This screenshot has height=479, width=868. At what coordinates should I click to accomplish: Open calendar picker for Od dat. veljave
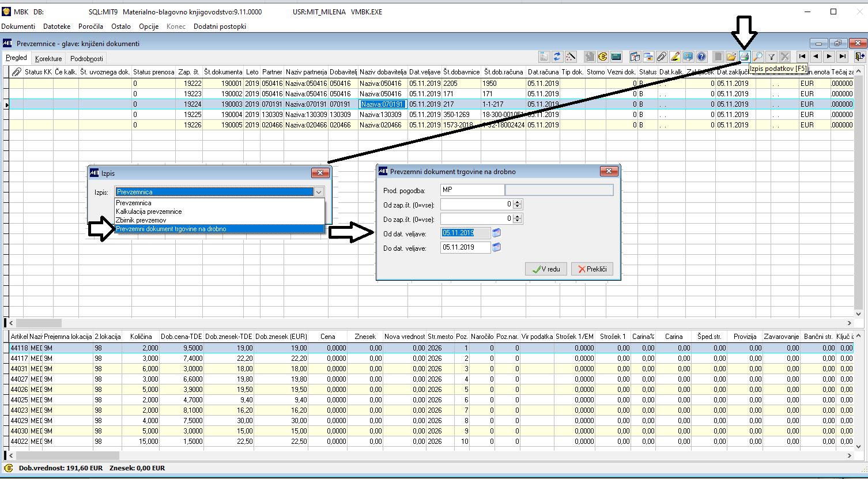click(x=497, y=233)
